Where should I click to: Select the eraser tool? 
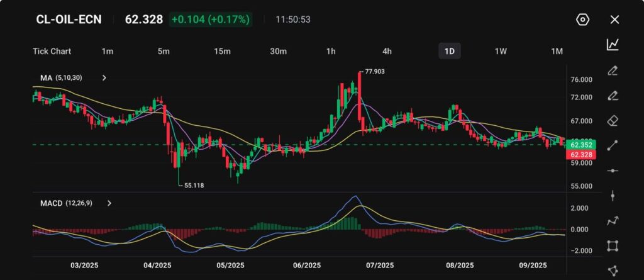click(613, 120)
